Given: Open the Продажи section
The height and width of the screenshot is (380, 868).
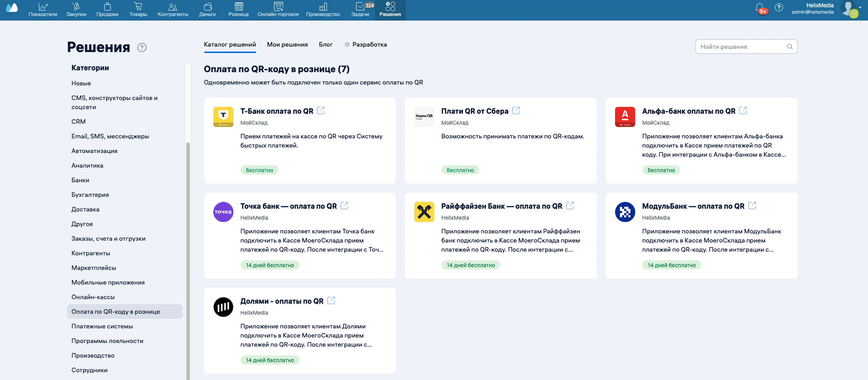Looking at the screenshot, I should click(107, 10).
